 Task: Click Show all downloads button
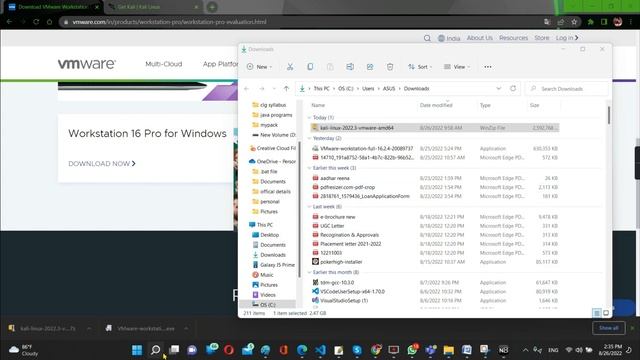(x=609, y=328)
